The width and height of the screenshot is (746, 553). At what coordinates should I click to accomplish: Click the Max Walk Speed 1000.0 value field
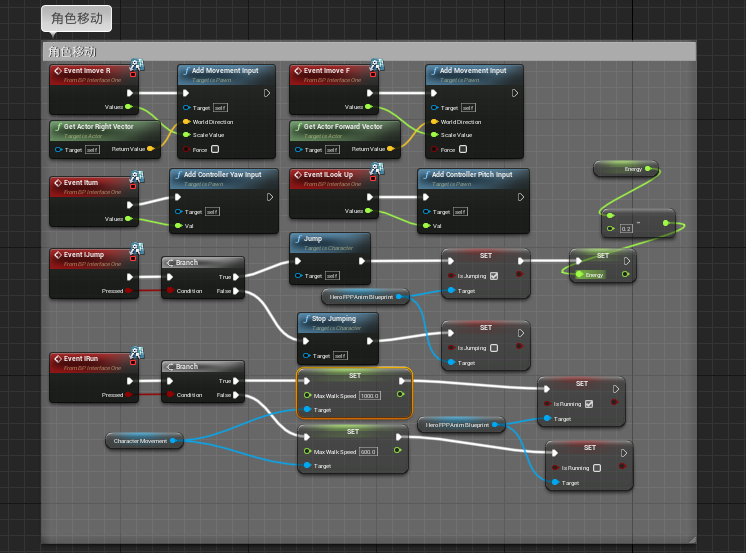click(370, 396)
